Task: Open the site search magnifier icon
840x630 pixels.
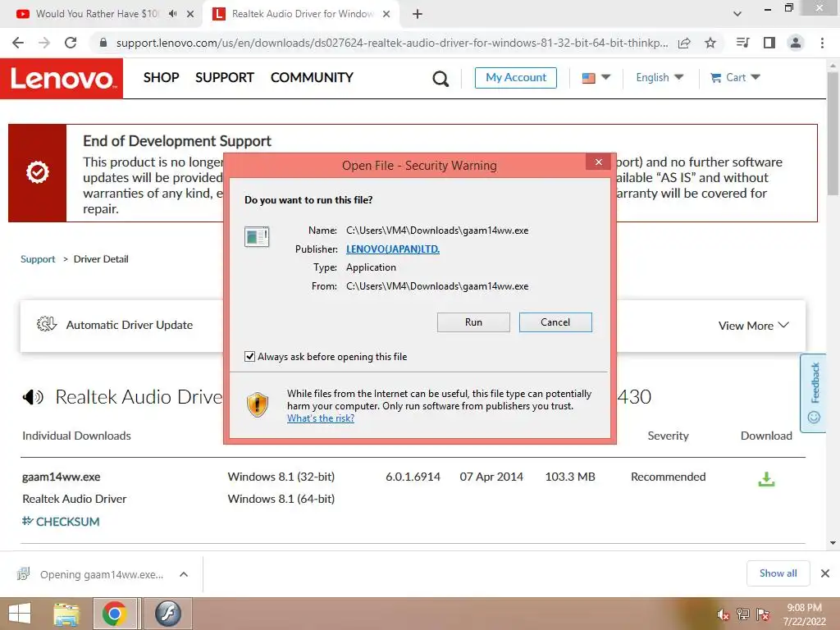Action: tap(441, 79)
